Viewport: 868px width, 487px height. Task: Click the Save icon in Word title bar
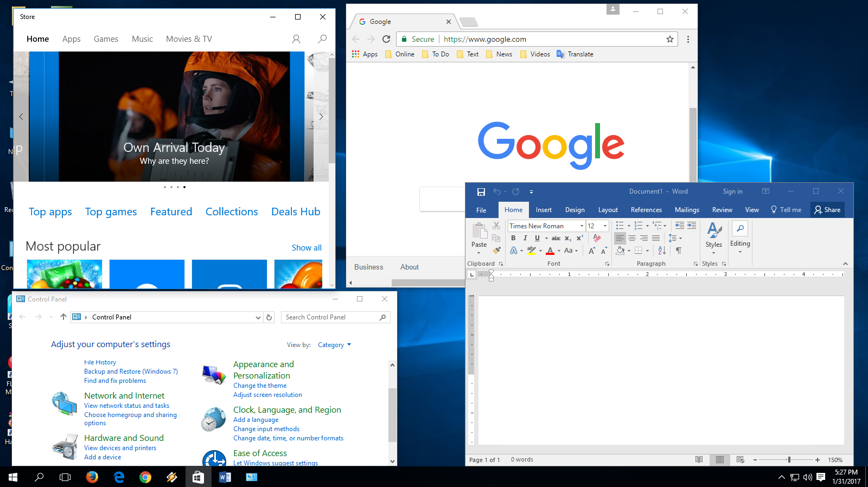(481, 191)
